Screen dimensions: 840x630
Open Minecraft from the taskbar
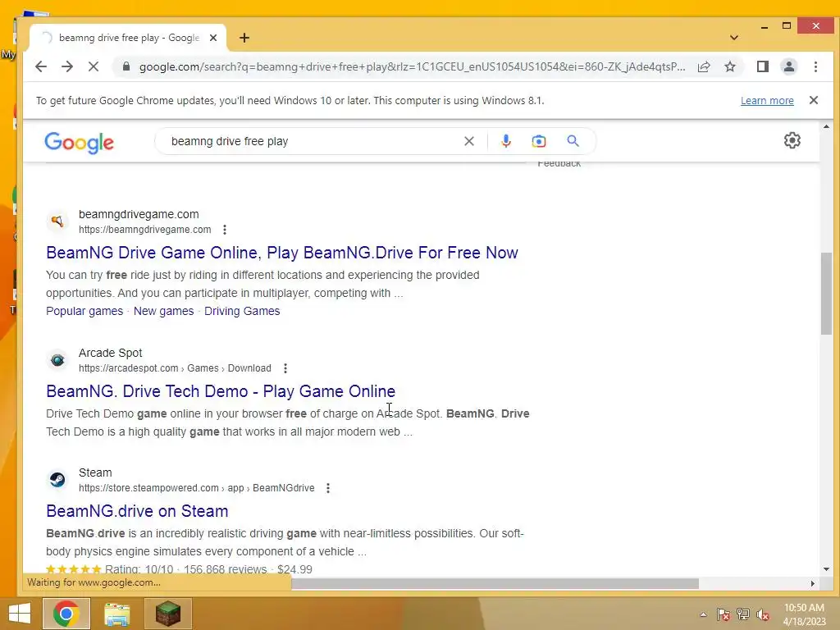coord(168,614)
